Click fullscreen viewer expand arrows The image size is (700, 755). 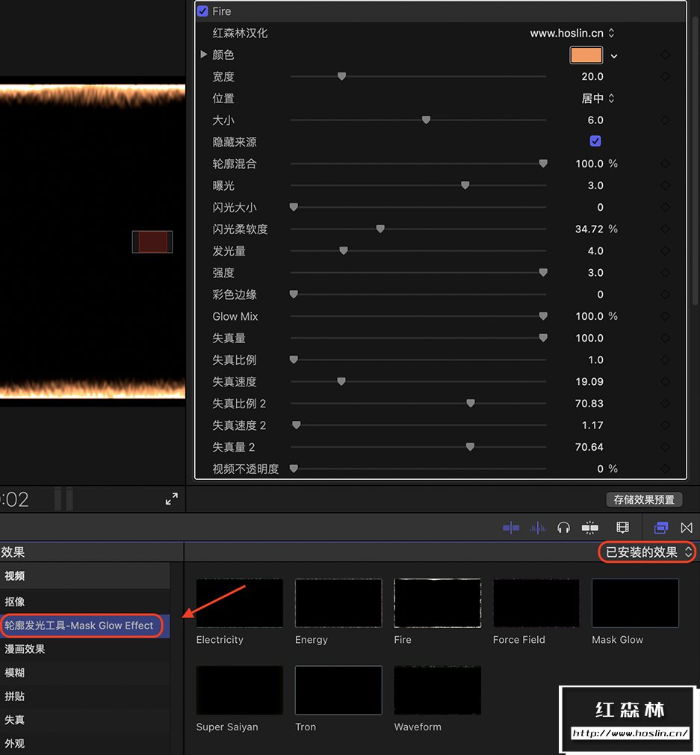171,499
